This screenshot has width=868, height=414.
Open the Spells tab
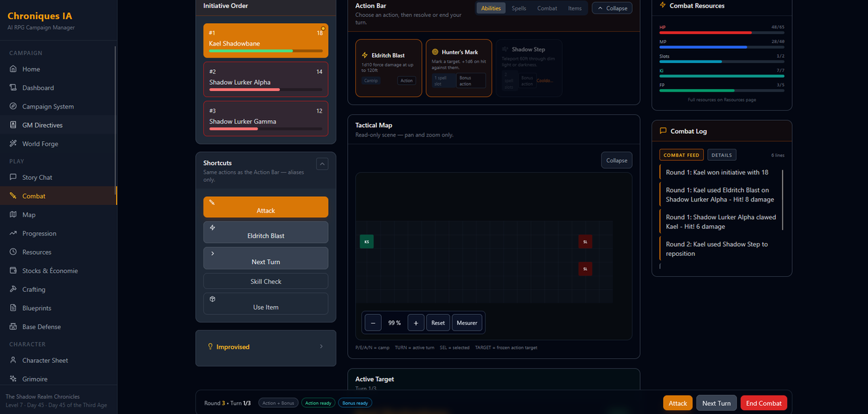[x=519, y=8]
